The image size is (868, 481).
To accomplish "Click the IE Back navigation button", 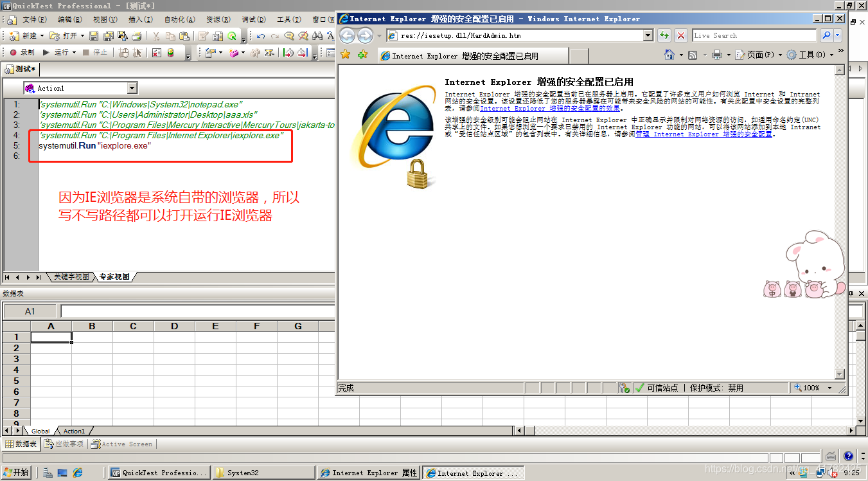I will coord(347,36).
